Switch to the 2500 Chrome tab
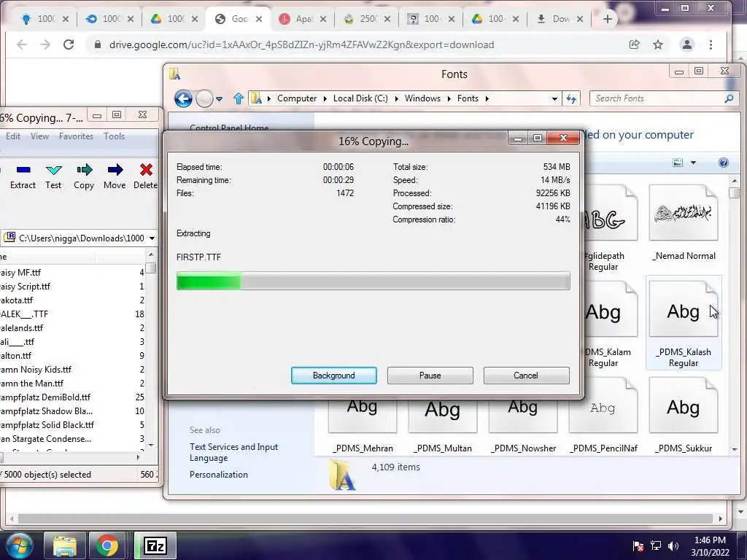Screen dimensions: 747x560 [367, 19]
